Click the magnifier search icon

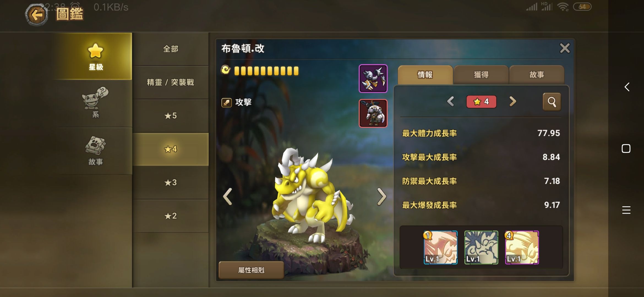[x=552, y=102]
